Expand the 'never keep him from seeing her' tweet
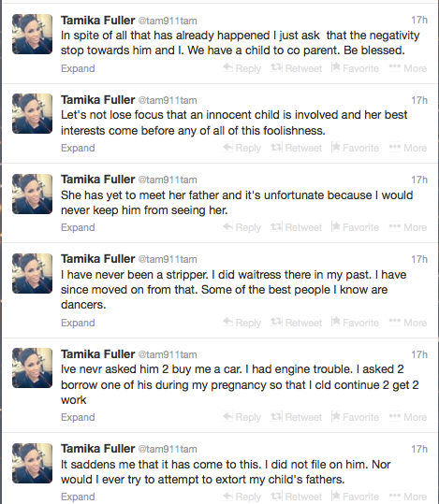Viewport: 439px width, 504px height. 78,227
